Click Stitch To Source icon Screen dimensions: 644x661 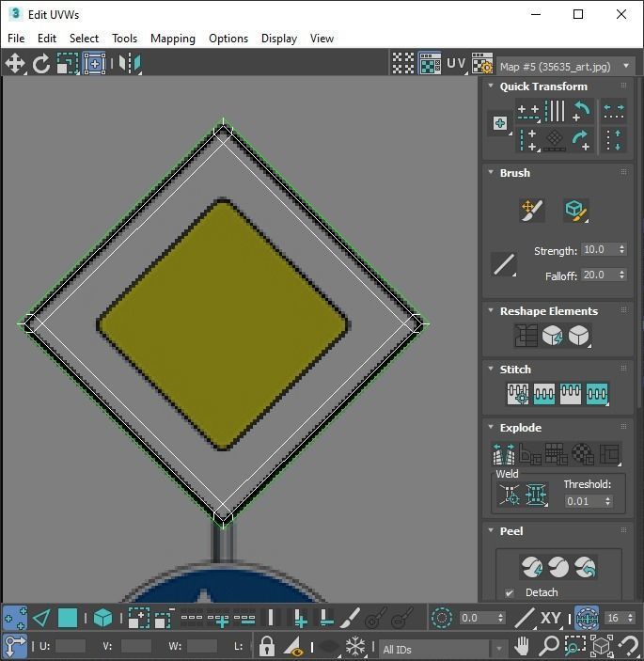pos(571,394)
